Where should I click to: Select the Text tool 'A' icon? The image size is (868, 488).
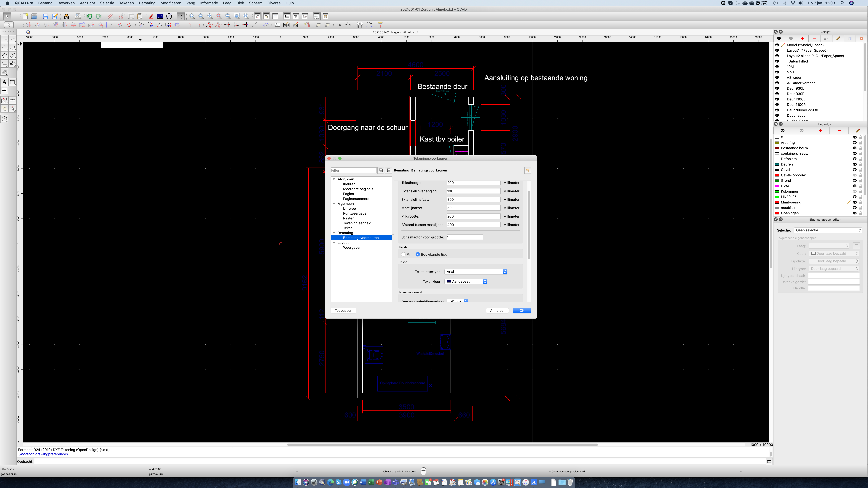[x=4, y=82]
